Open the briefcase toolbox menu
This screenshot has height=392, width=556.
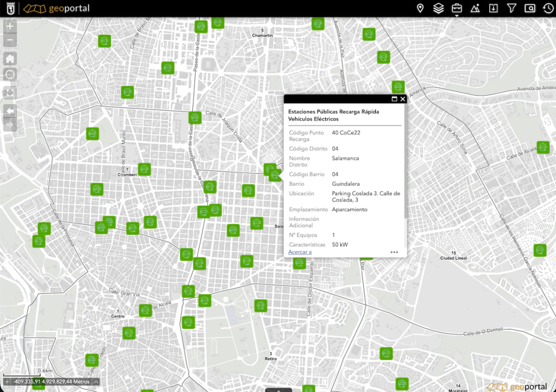457,8
